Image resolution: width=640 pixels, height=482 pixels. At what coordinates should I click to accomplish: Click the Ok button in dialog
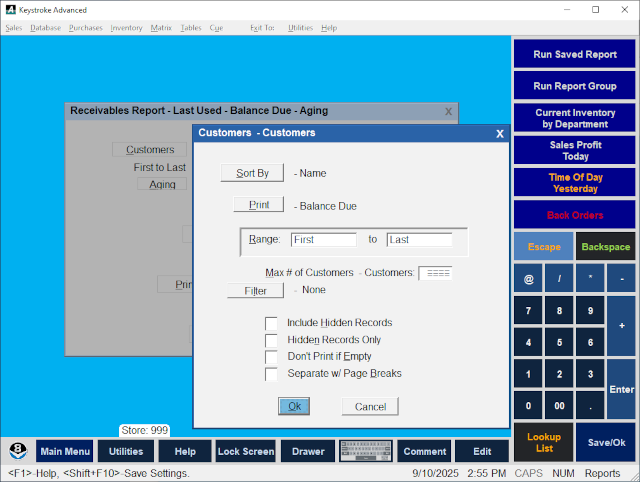click(294, 406)
